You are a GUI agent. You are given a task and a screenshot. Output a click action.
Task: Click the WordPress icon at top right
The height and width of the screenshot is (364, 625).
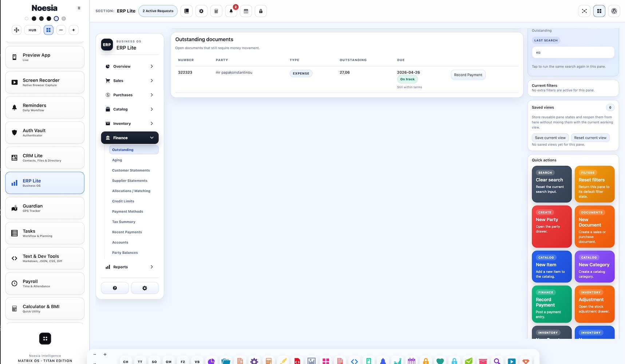[x=614, y=11]
